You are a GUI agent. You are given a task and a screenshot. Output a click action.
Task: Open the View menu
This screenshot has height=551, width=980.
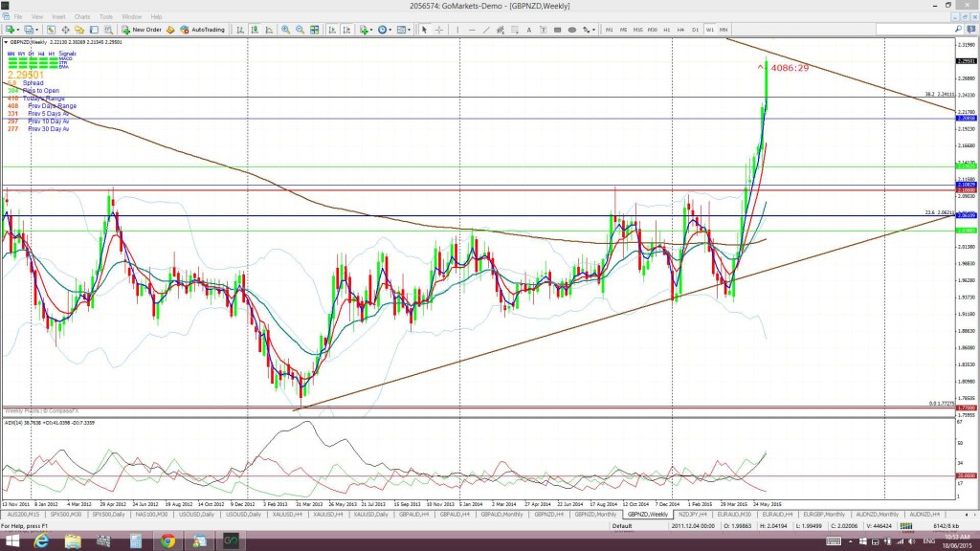37,17
